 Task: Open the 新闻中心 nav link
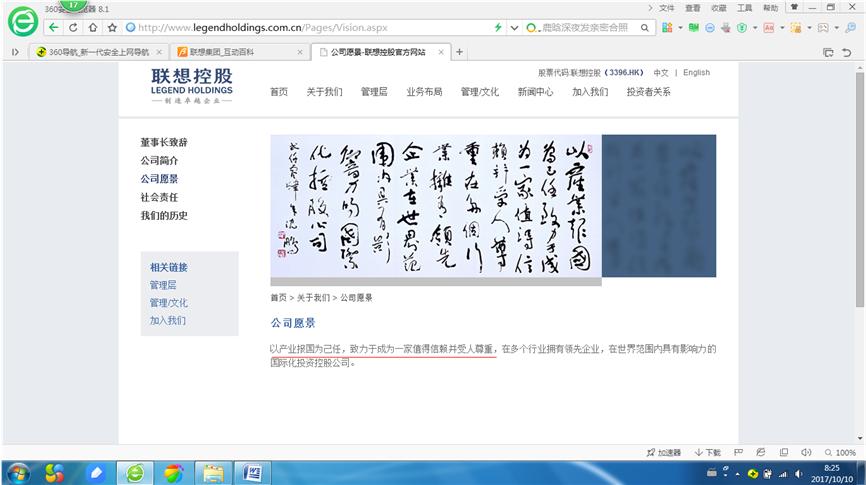535,92
